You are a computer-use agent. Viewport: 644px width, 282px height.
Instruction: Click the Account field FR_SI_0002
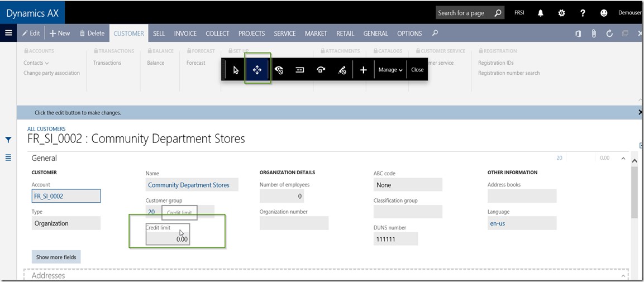tap(66, 196)
